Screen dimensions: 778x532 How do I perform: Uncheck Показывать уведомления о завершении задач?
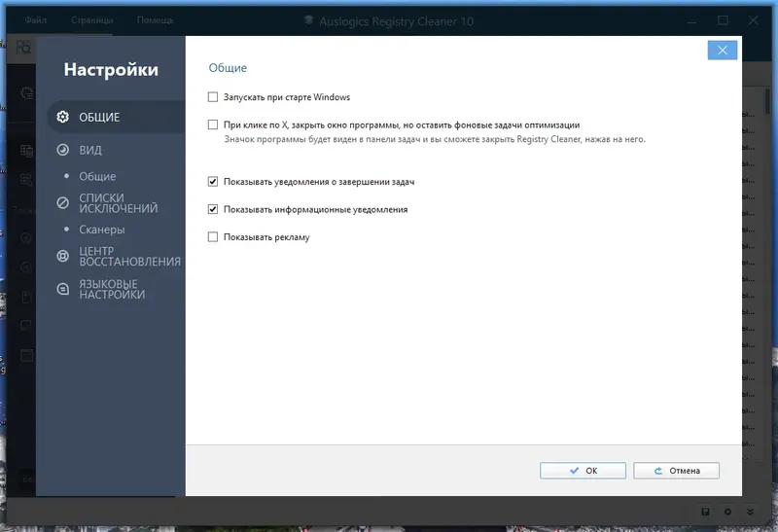pyautogui.click(x=213, y=182)
